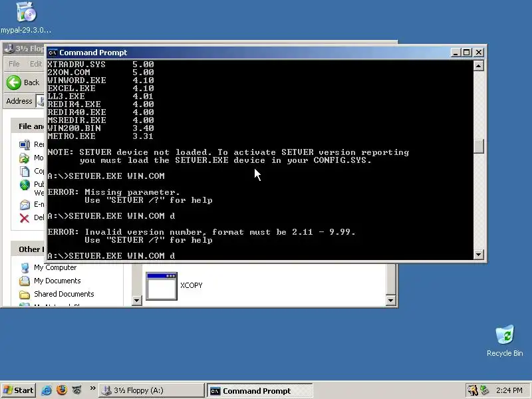
Task: Minimize the Command Prompt window
Action: pos(456,53)
